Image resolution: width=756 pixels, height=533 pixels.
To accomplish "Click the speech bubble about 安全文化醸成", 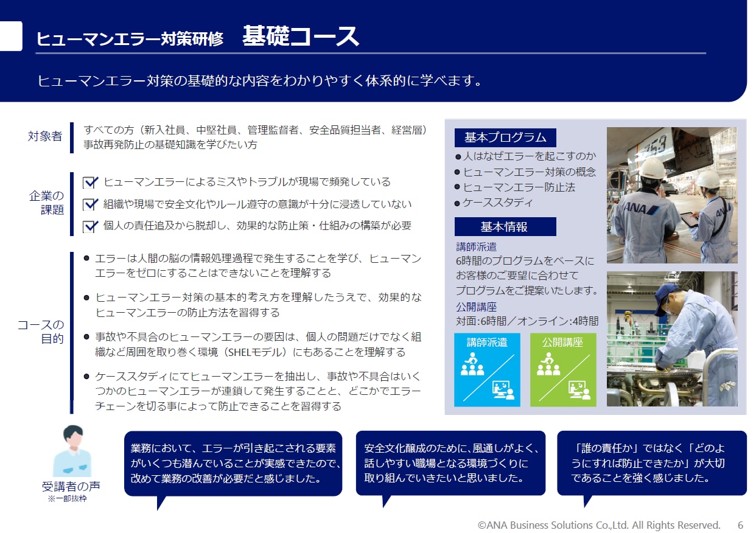I will click(450, 463).
